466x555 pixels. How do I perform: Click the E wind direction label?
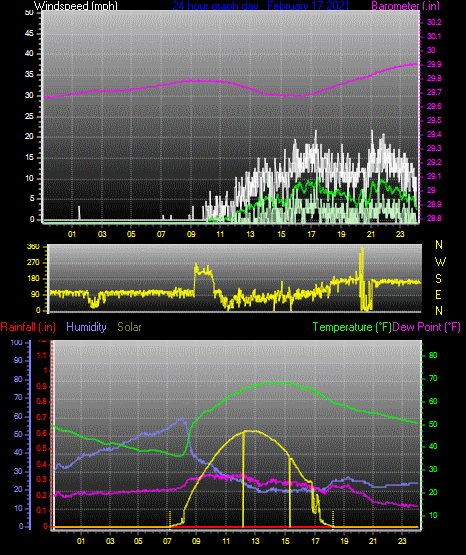(438, 294)
